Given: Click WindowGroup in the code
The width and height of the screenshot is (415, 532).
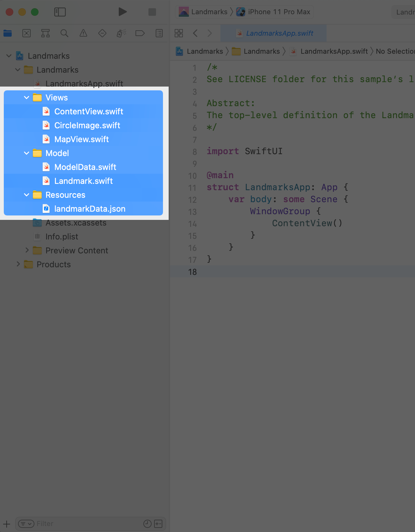Looking at the screenshot, I should tap(280, 211).
